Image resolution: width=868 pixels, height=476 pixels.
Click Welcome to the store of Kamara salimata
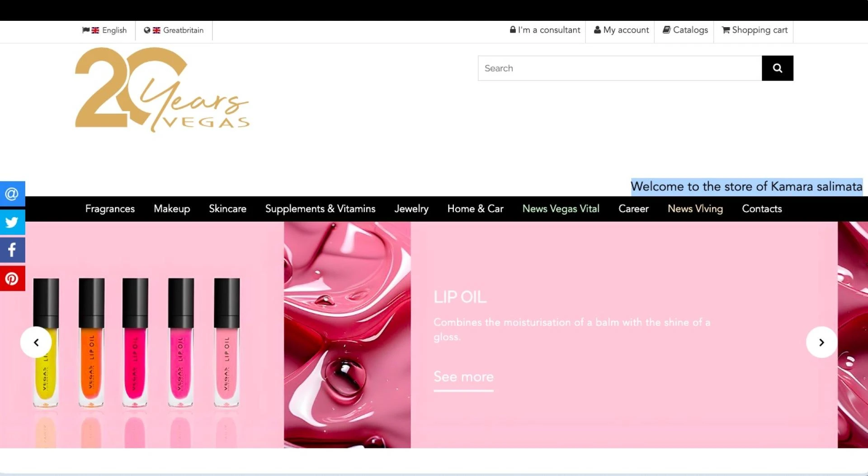(x=746, y=186)
